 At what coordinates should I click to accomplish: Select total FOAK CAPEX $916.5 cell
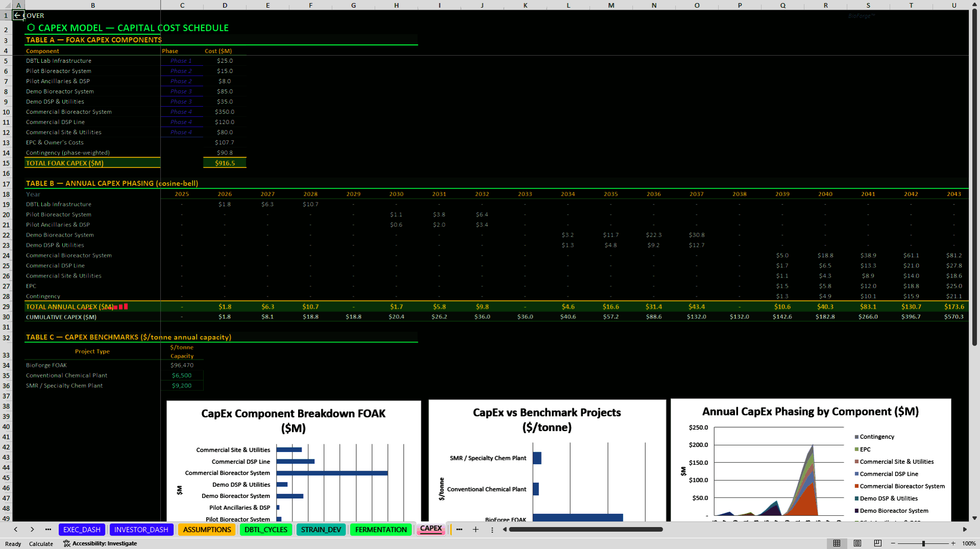pos(225,163)
